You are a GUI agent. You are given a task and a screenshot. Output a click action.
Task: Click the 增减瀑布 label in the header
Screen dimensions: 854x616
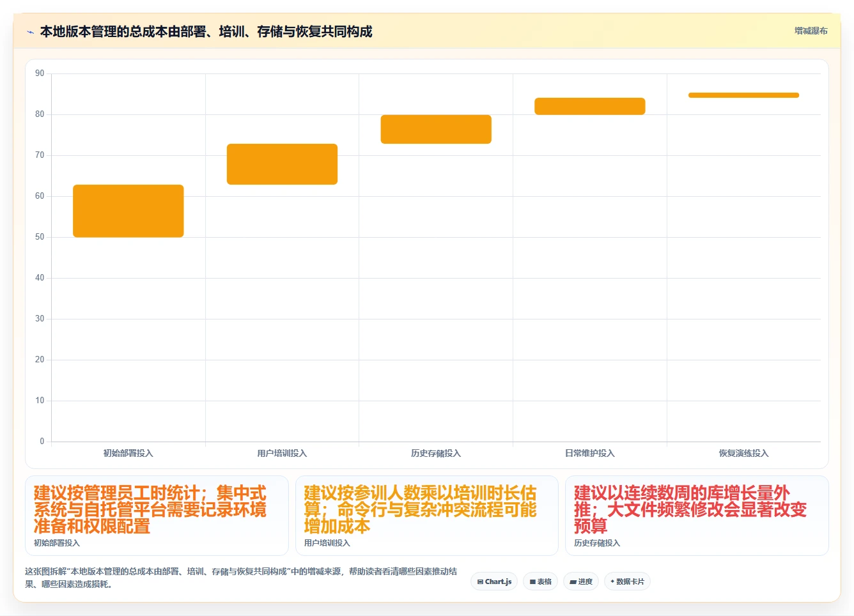(811, 31)
